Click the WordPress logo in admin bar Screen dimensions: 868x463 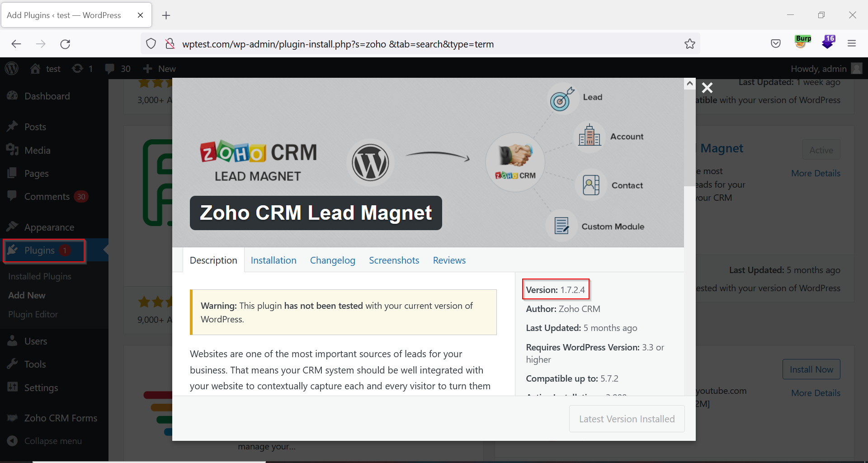[x=12, y=69]
